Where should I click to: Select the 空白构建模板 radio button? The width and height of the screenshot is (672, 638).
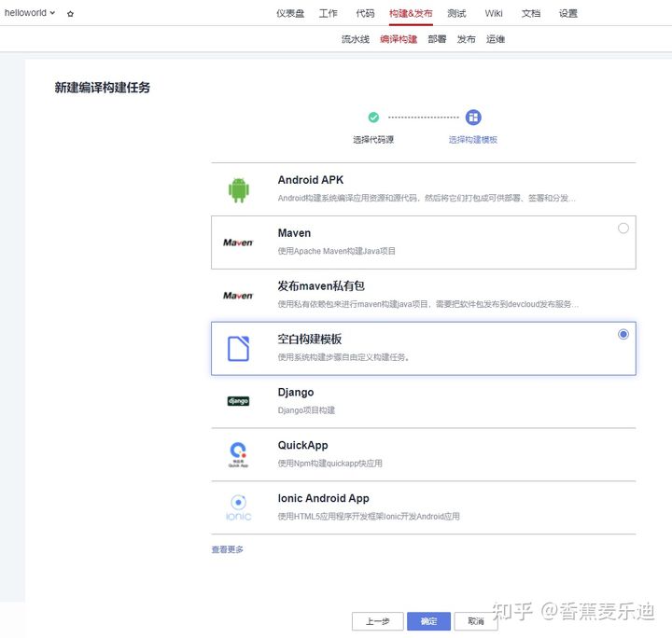(623, 335)
